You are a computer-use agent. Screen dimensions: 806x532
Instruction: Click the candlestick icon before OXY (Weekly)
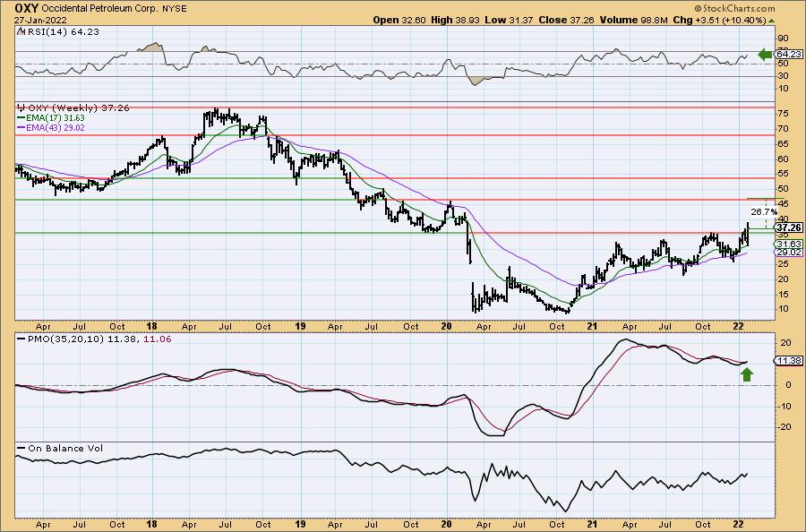tap(21, 108)
